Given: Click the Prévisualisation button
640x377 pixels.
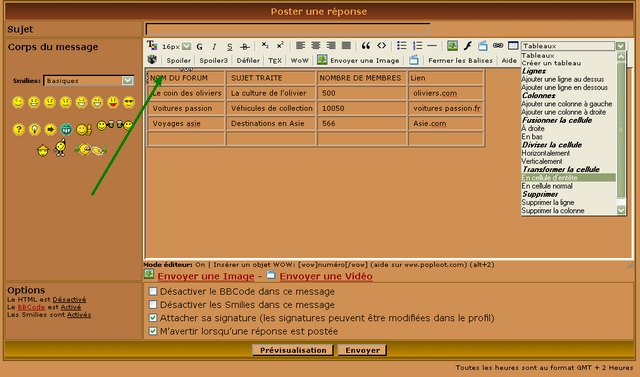Looking at the screenshot, I should pos(293,350).
